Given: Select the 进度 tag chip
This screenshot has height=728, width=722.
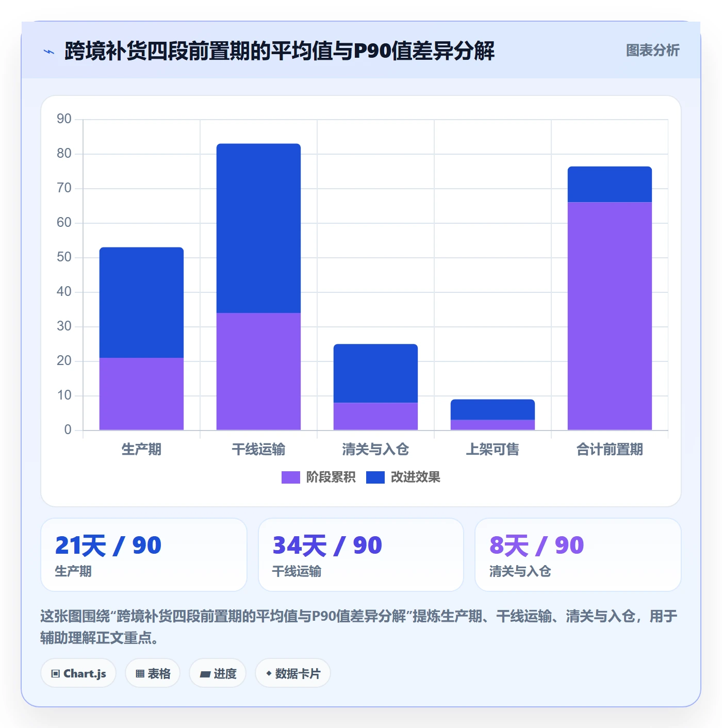Looking at the screenshot, I should pyautogui.click(x=218, y=673).
